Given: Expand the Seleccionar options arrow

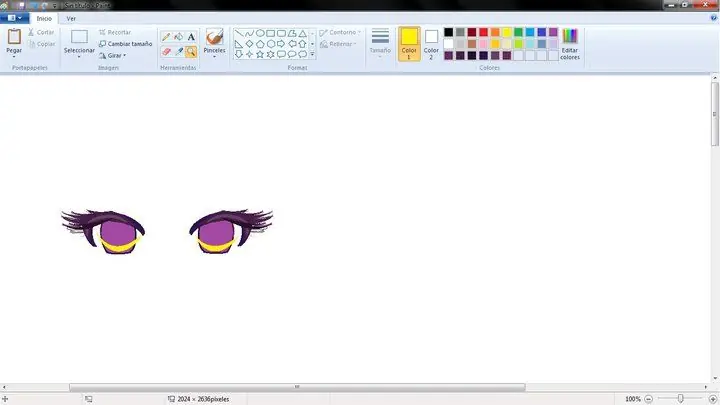Looking at the screenshot, I should [79, 56].
